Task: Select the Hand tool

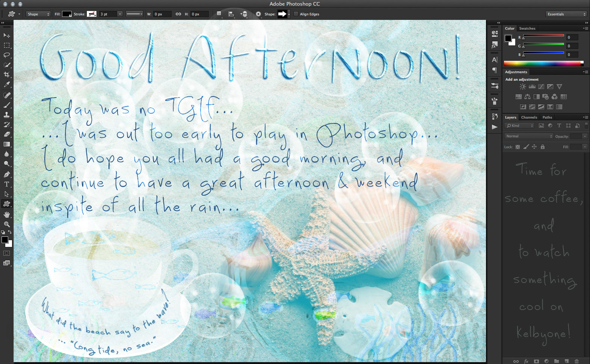Action: 7,215
